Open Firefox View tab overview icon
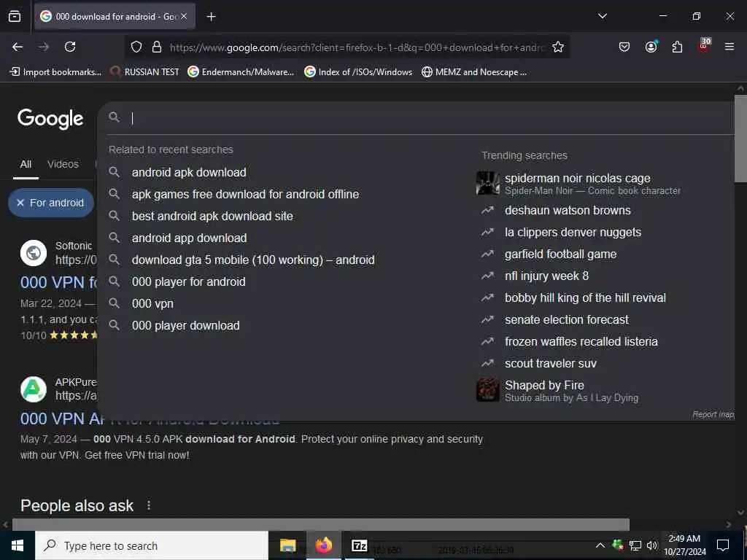Viewport: 747px width, 560px height. (x=15, y=16)
